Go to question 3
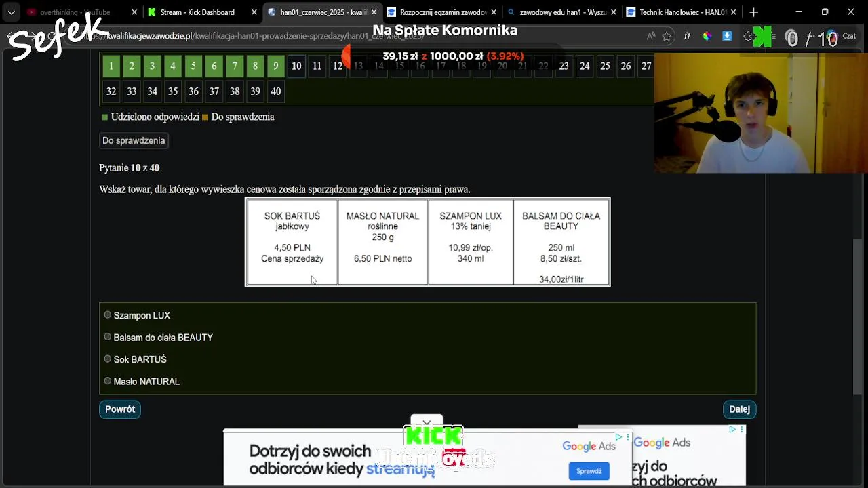 (x=152, y=66)
